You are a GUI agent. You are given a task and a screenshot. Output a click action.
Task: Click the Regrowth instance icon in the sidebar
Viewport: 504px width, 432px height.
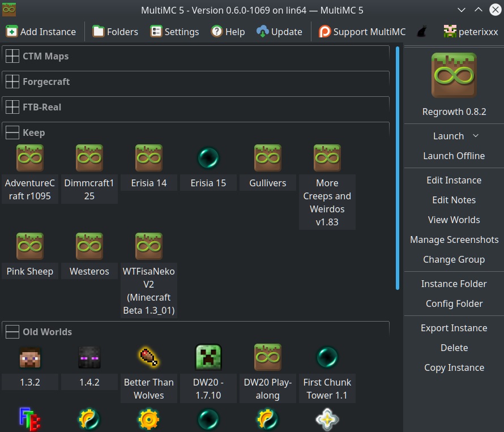454,74
